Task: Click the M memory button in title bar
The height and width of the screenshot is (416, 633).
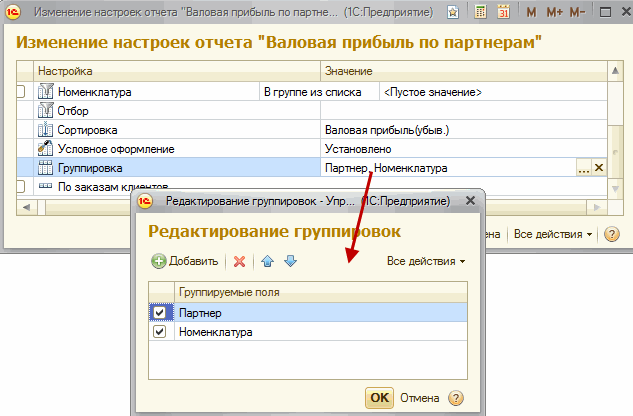Action: click(531, 13)
